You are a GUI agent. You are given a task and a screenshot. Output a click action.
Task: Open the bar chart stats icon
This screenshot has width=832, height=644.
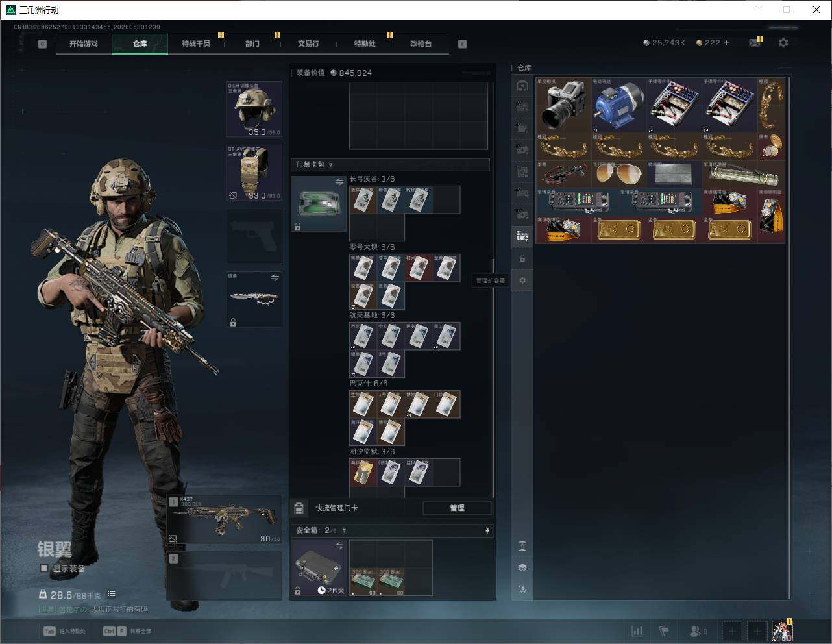(637, 631)
